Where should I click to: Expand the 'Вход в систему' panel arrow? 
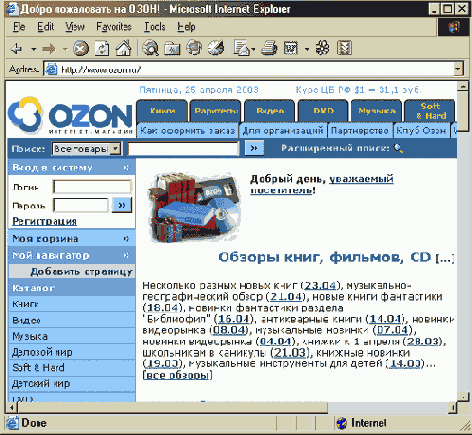click(x=126, y=168)
